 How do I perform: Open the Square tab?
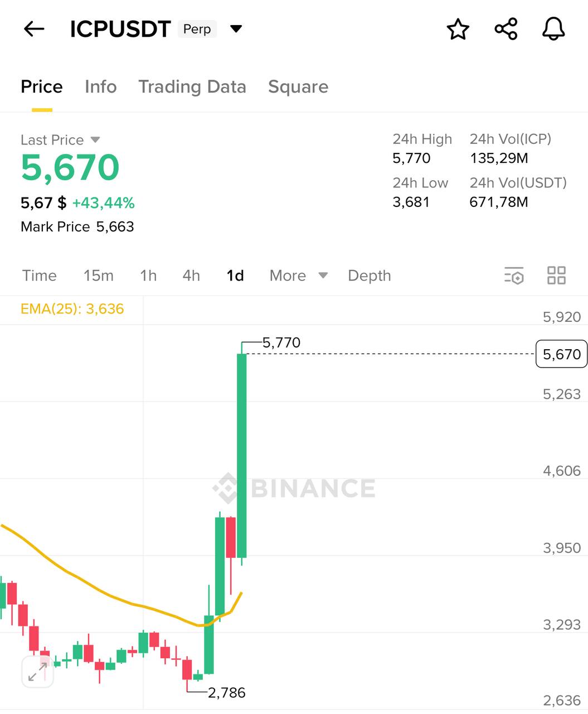pos(298,87)
